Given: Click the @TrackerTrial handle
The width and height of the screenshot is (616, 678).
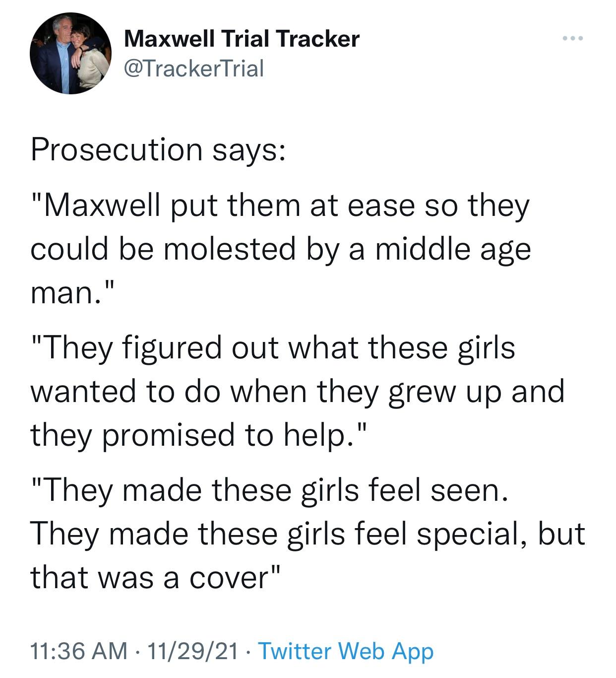Looking at the screenshot, I should [x=193, y=68].
